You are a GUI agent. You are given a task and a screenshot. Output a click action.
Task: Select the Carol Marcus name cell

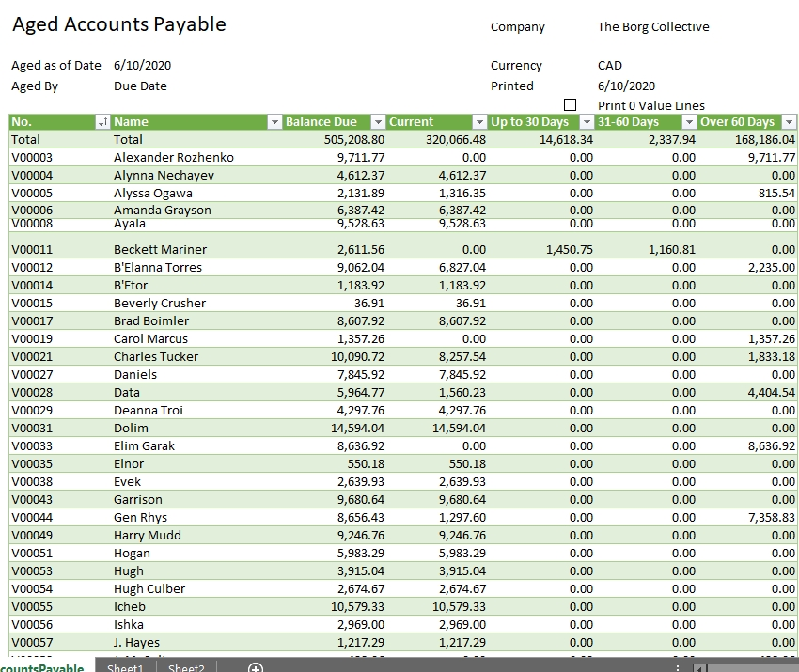150,338
